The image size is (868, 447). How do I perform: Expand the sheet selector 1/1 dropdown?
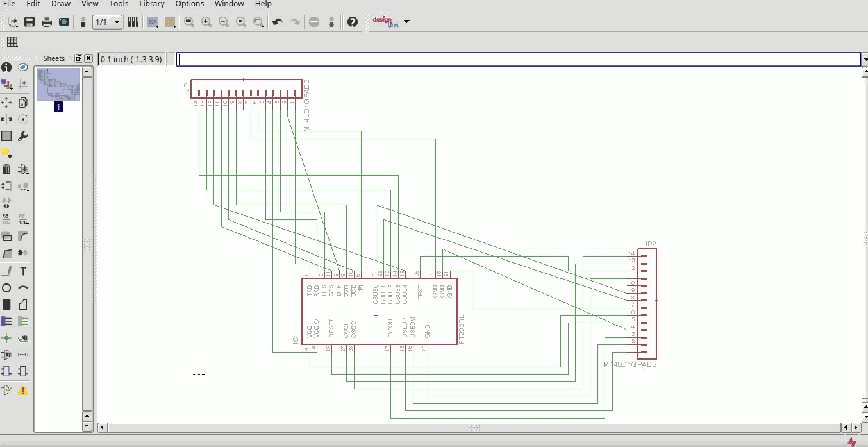click(117, 22)
